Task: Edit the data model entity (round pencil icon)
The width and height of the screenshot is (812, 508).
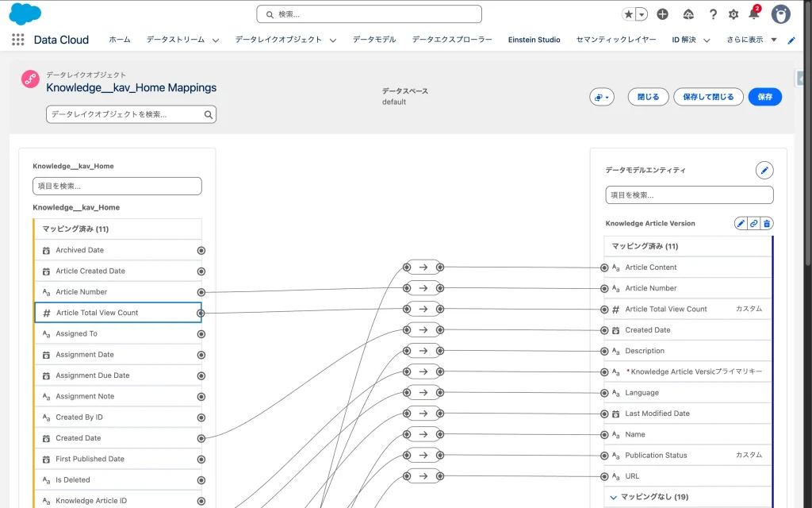Action: (764, 170)
